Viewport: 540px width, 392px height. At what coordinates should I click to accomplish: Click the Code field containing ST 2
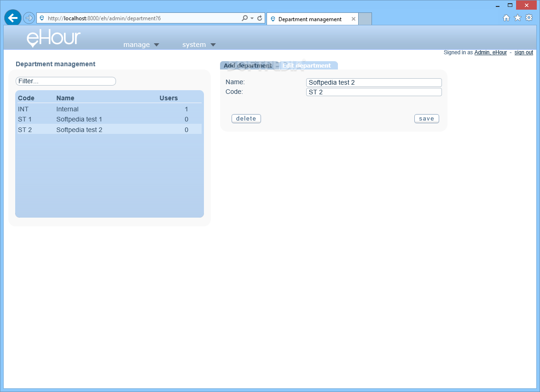pyautogui.click(x=374, y=92)
